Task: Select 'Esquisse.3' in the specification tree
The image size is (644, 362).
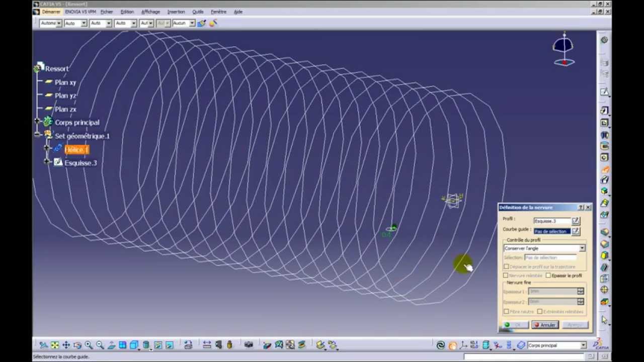Action: [80, 163]
